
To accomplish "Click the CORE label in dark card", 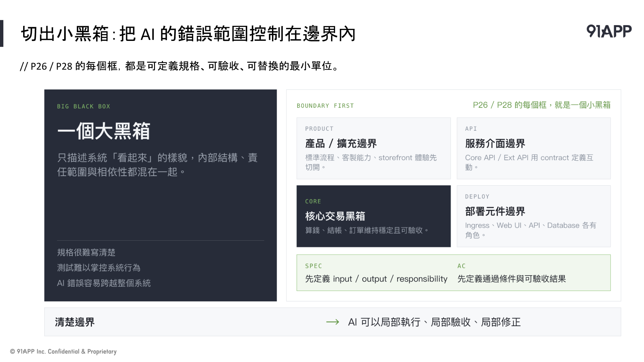I will click(313, 201).
